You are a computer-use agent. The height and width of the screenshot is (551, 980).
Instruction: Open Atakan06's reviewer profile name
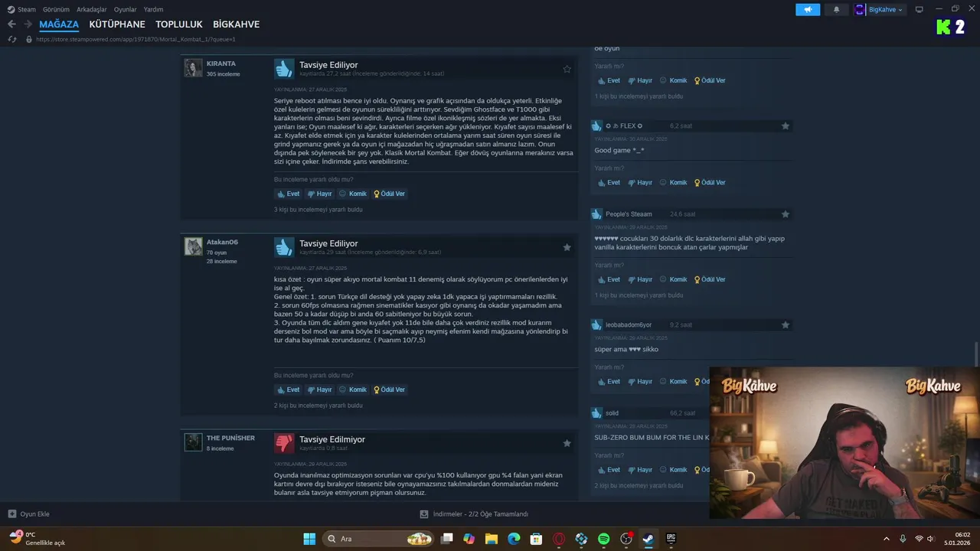point(222,242)
